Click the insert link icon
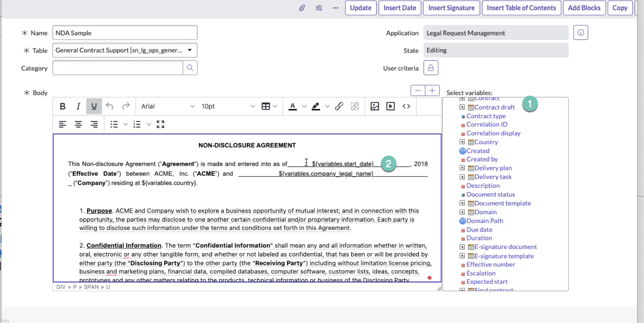 pos(339,106)
